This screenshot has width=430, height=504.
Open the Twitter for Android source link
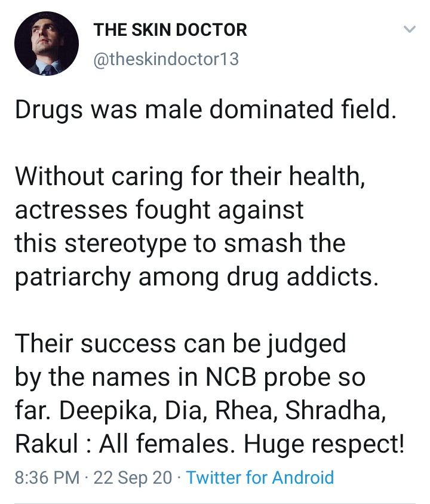(260, 477)
